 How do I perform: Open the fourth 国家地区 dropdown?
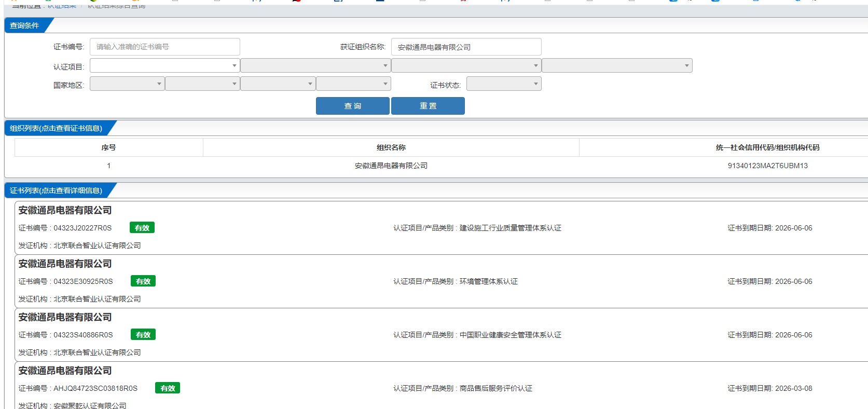353,84
